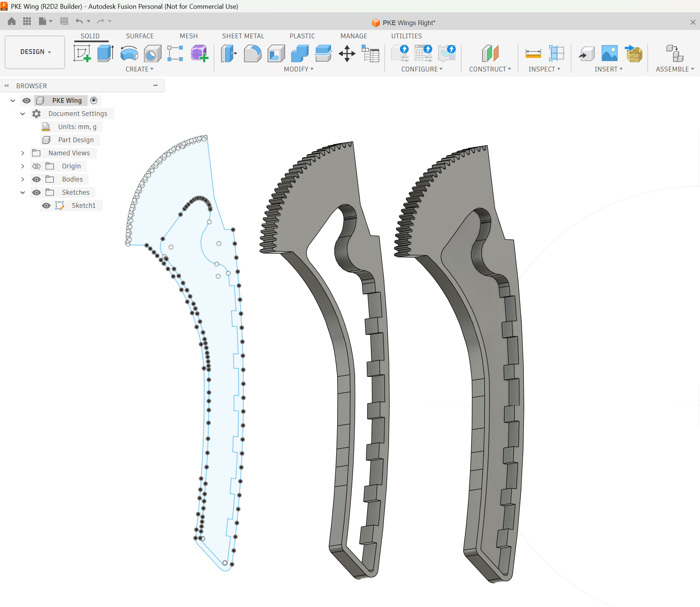
Task: Insert a canvas image
Action: 610,54
